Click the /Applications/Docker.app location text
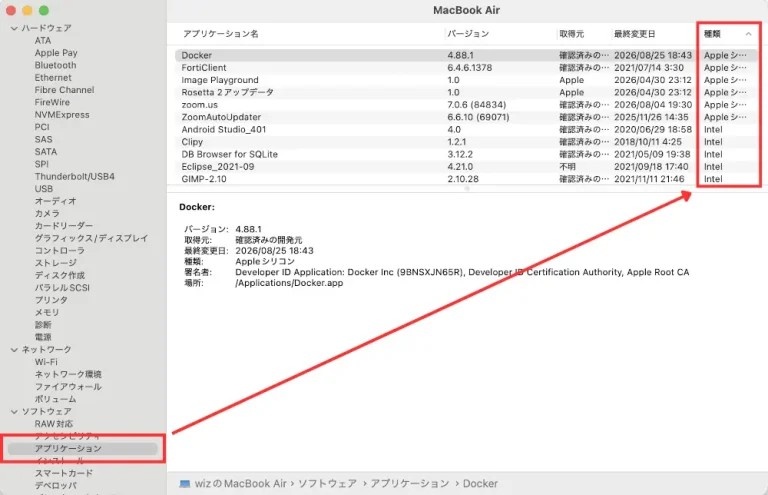768x495 pixels. pyautogui.click(x=289, y=283)
